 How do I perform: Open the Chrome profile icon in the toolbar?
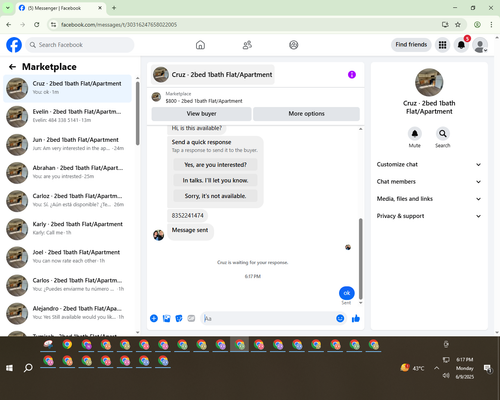(477, 24)
